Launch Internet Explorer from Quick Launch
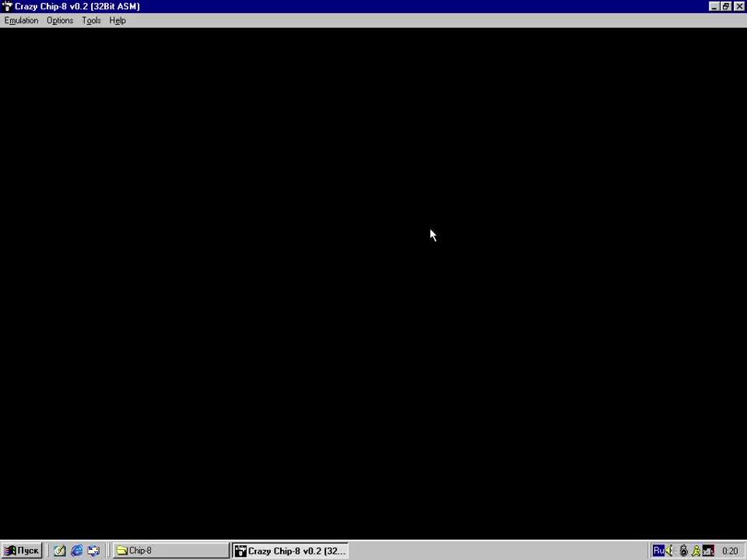This screenshot has height=560, width=747. [76, 551]
